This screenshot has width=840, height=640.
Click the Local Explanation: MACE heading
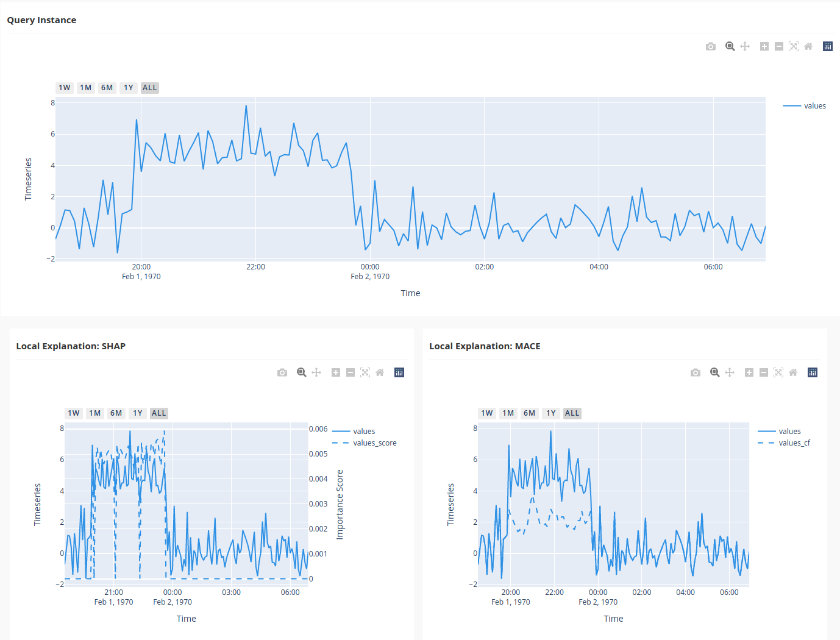coord(485,346)
